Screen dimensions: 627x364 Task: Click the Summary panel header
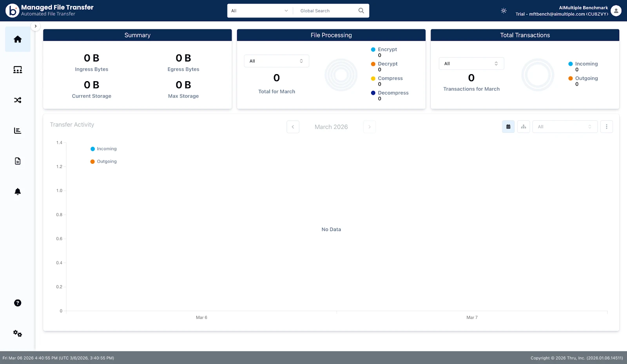click(138, 35)
